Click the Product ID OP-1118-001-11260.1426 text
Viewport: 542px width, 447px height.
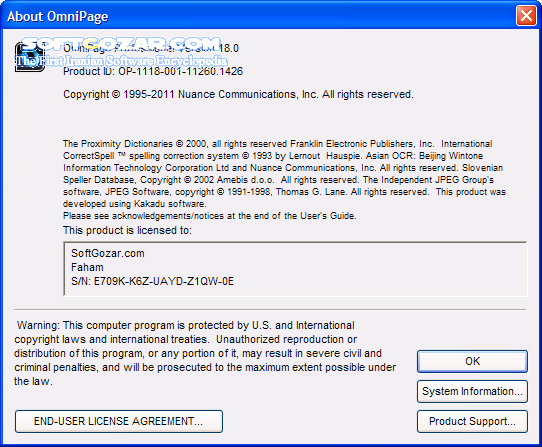153,71
